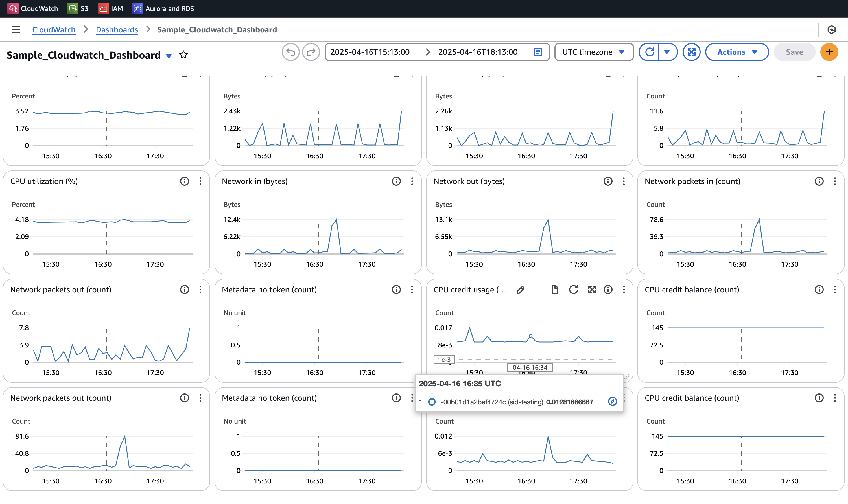Open the S3 service shortcut in the top bar

click(78, 8)
